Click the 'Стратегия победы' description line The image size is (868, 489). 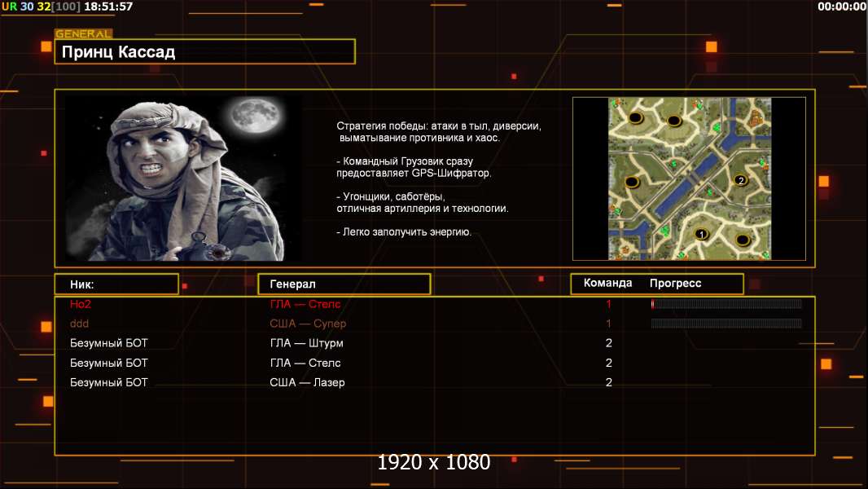[x=439, y=126]
